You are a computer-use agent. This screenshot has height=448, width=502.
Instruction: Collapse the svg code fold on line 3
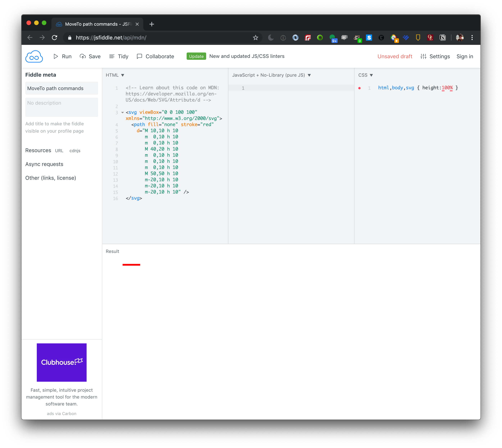[x=122, y=112]
